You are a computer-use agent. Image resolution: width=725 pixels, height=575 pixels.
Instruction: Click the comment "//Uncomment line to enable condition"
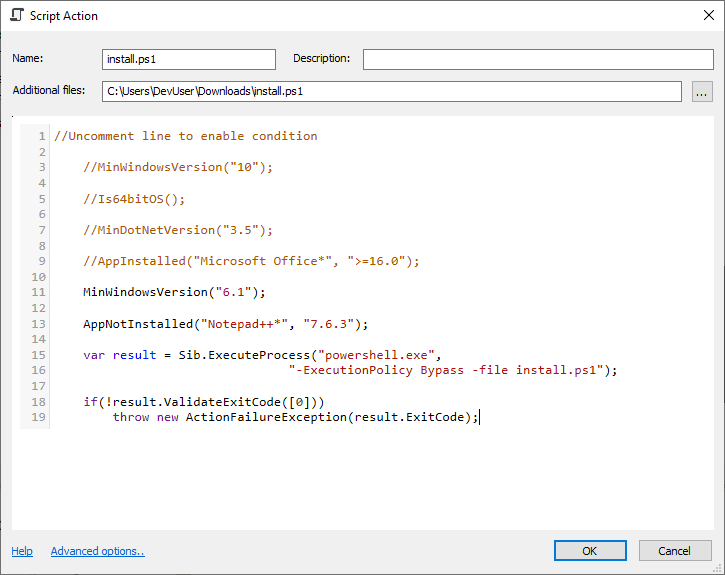tap(186, 136)
